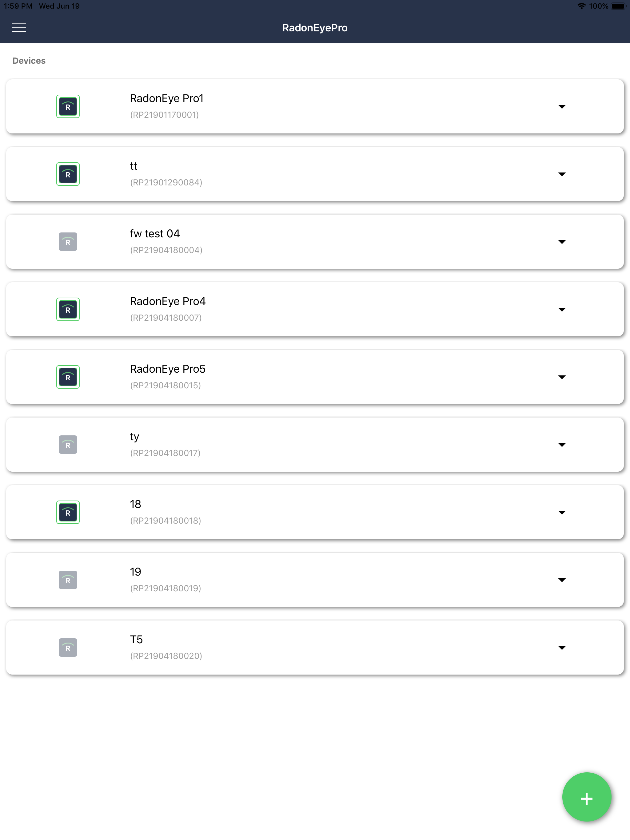Expand the fw test 04 entry
The image size is (630, 840).
[x=562, y=242]
